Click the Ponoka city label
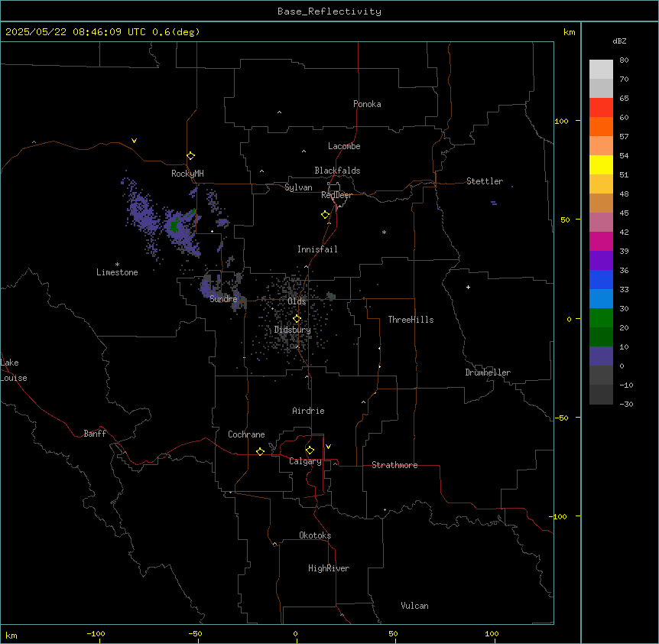The image size is (659, 644). 367,104
